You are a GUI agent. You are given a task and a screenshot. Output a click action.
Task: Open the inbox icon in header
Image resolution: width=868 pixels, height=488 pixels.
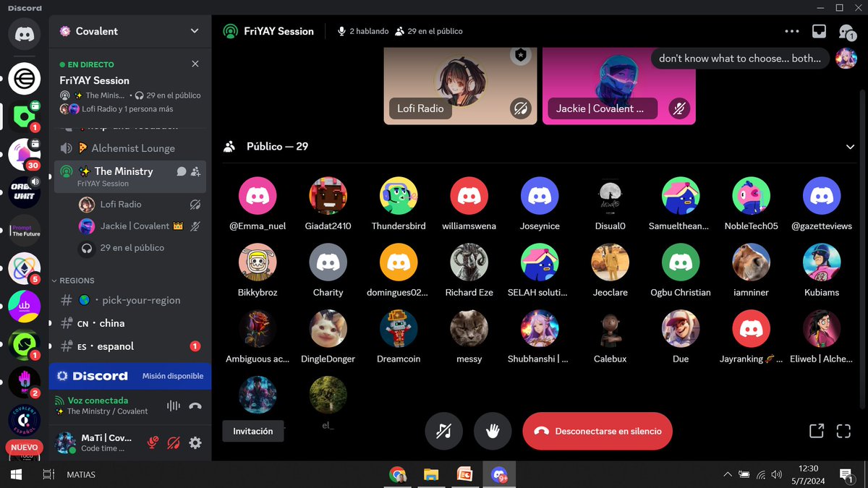[x=819, y=31]
